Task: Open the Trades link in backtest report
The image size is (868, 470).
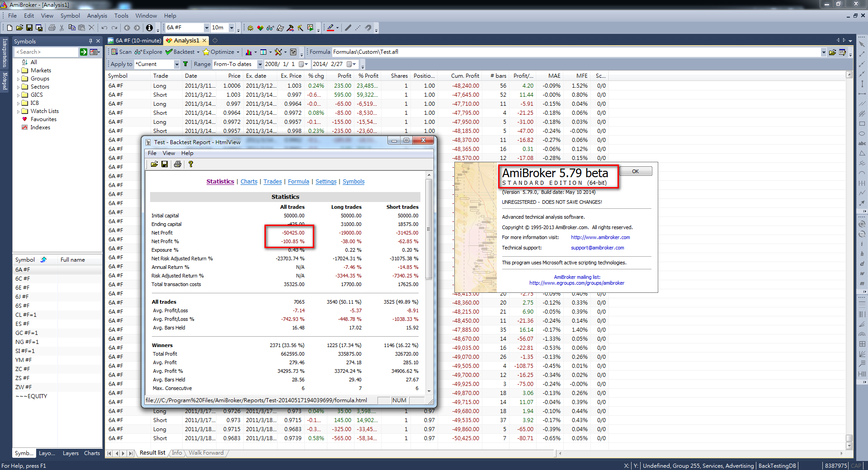Action: tap(273, 182)
